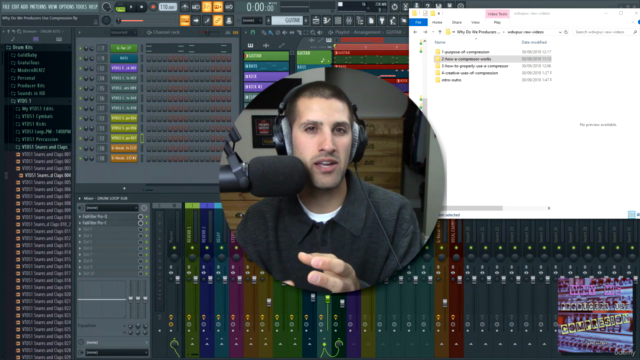Image resolution: width=640 pixels, height=360 pixels.
Task: Click the Play tab under Video Tools
Action: (497, 22)
